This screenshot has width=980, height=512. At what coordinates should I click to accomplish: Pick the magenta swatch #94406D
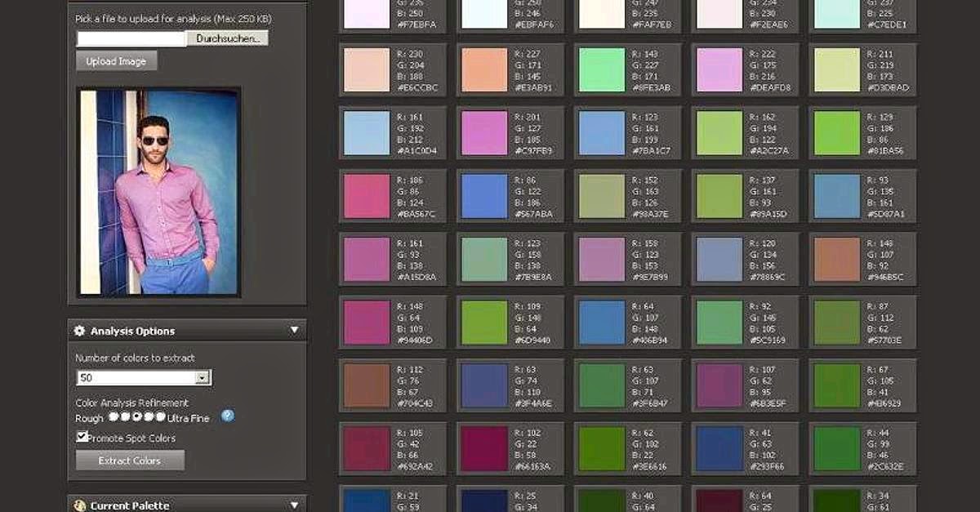pyautogui.click(x=367, y=322)
